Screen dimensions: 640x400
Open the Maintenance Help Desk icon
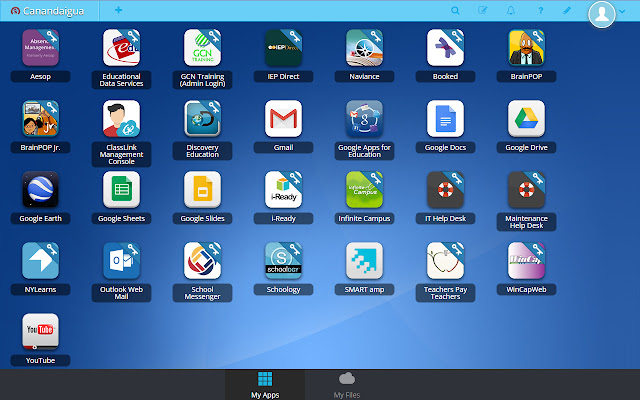[527, 189]
